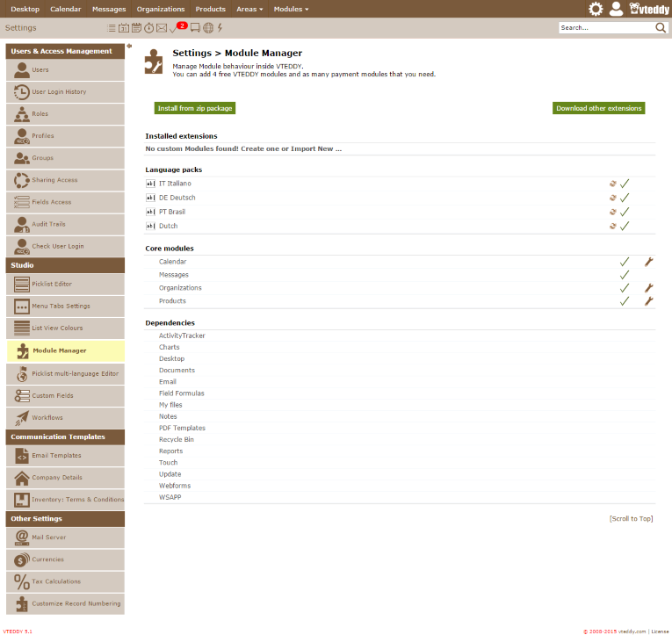Click the stopwatch timer toolbar icon
Screen dimensions: 672x635
[148, 28]
